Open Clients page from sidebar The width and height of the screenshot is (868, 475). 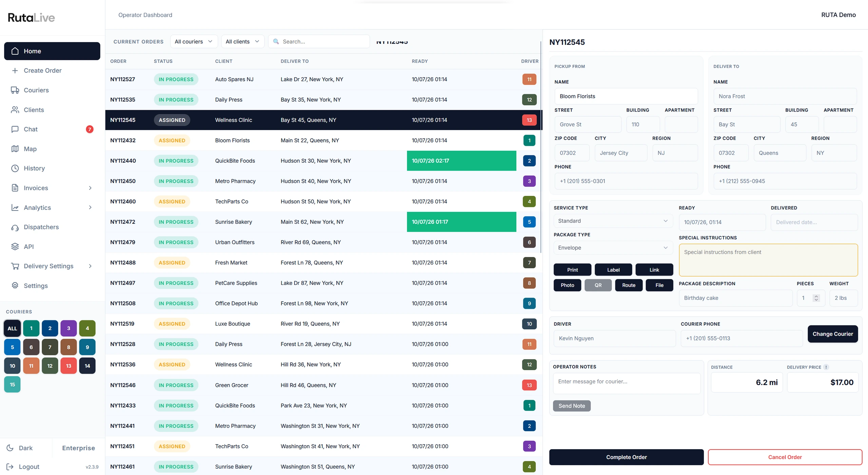click(x=52, y=110)
